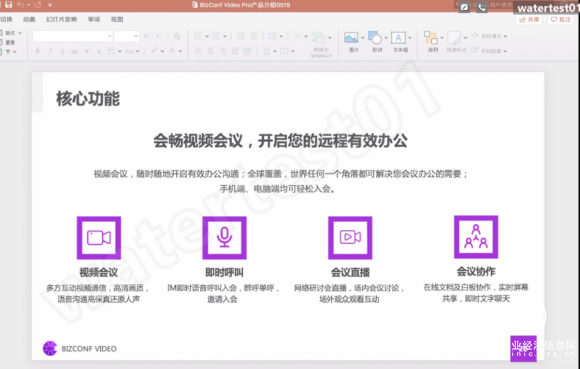This screenshot has width=580, height=369.
Task: Click the bulleted list icon
Action: [198, 36]
